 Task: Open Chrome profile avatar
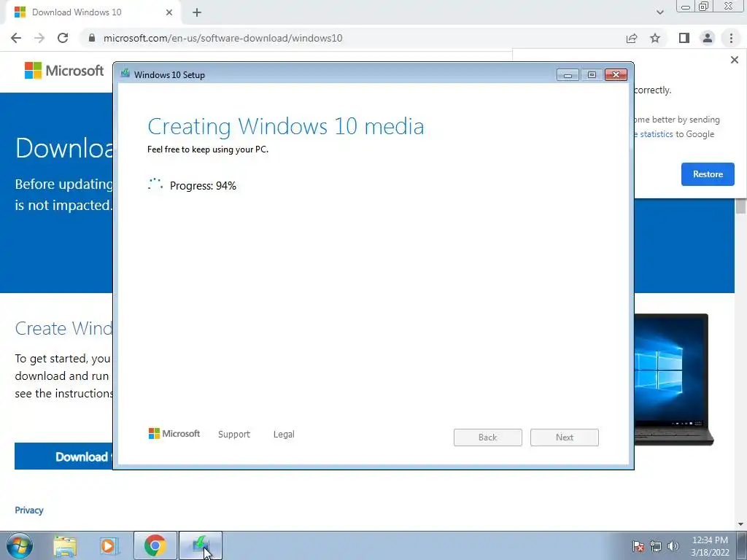click(x=708, y=38)
